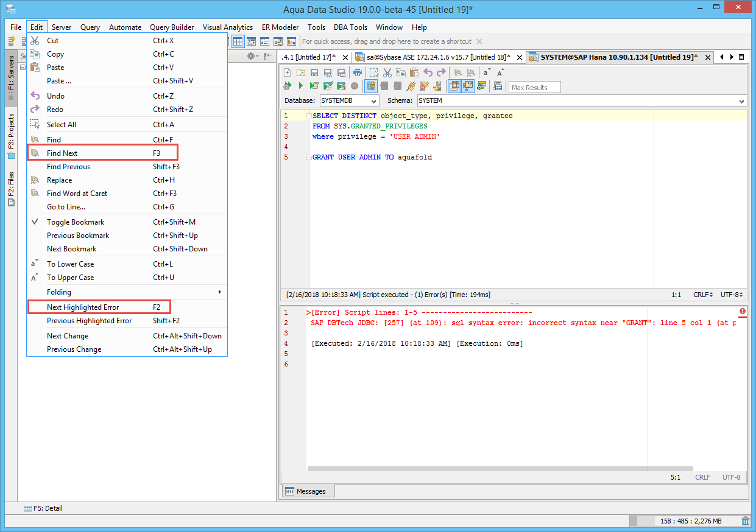Screen dimensions: 756x532
Task: Open the Database dropdown showing SYSTEMDB
Action: (x=349, y=100)
